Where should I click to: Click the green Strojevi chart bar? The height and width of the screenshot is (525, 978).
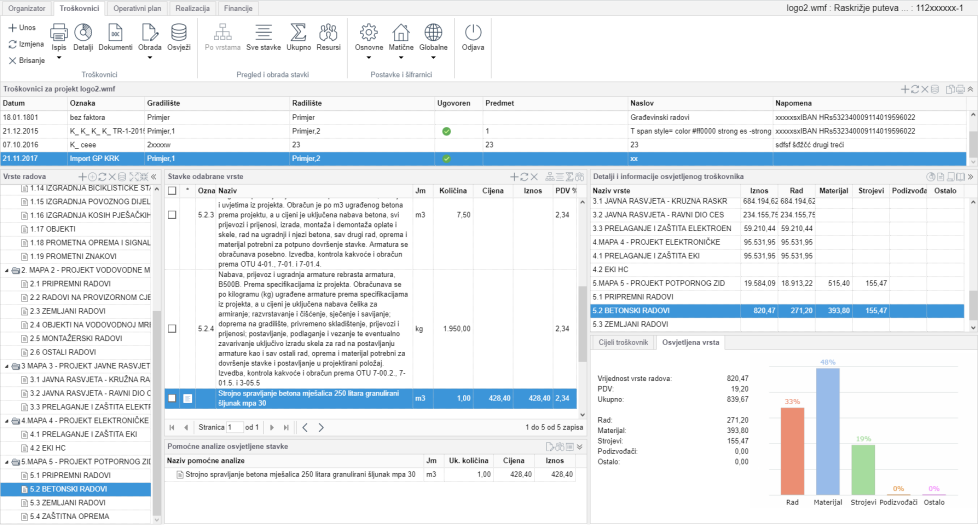click(x=863, y=470)
